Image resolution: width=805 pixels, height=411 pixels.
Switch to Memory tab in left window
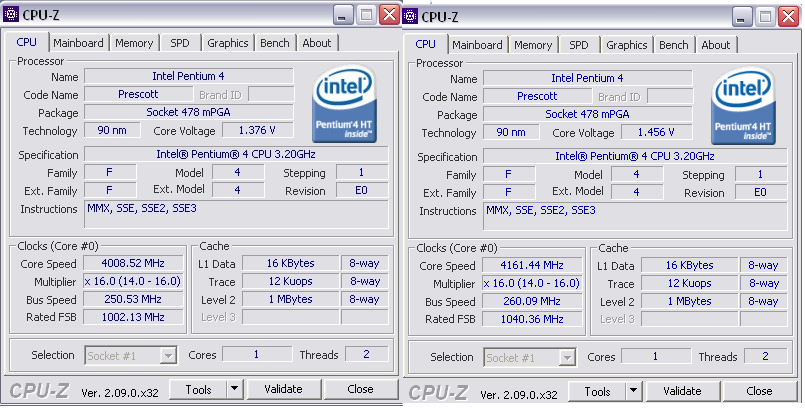tap(134, 43)
